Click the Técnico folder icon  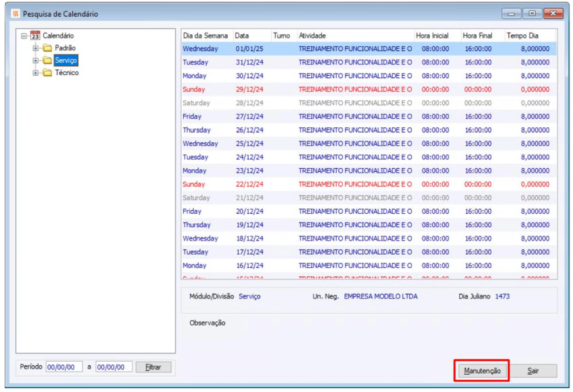[x=47, y=73]
